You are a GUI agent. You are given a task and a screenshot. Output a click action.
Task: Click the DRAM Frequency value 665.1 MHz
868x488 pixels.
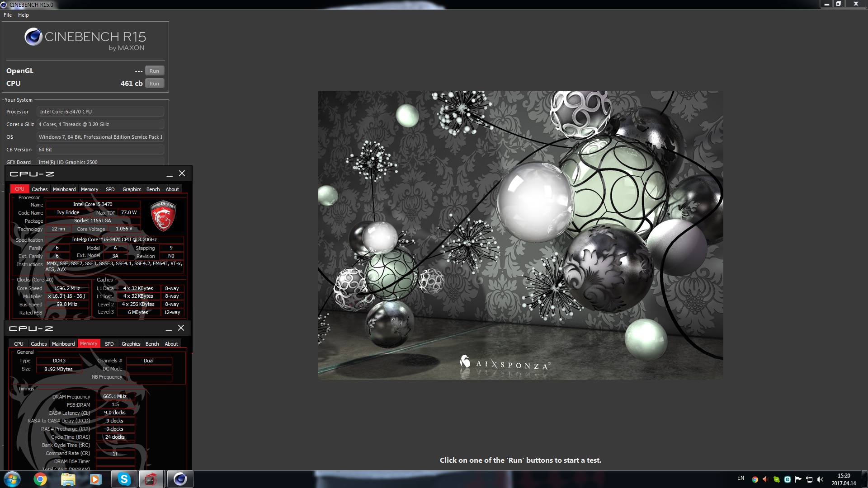click(x=115, y=396)
